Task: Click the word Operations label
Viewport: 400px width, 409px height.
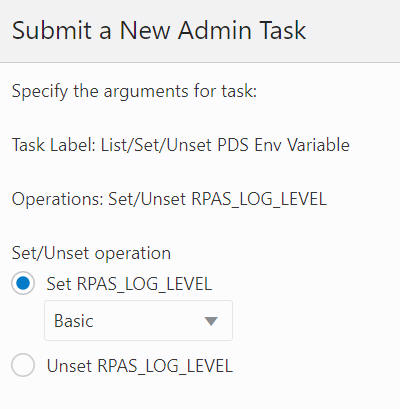Action: (58, 199)
